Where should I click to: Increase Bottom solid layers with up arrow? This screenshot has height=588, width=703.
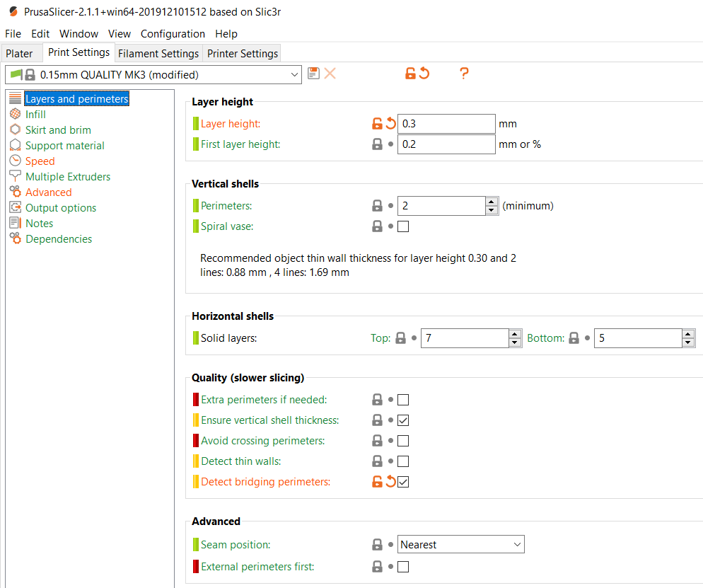click(x=688, y=334)
